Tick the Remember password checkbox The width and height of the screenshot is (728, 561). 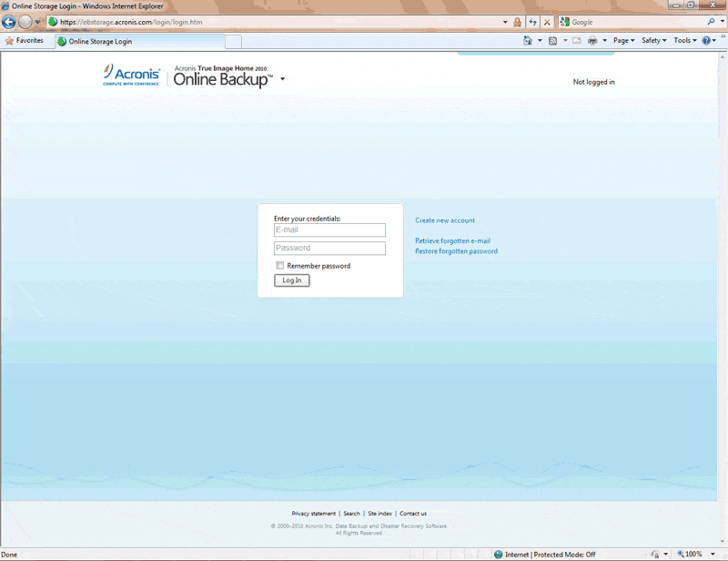tap(280, 265)
